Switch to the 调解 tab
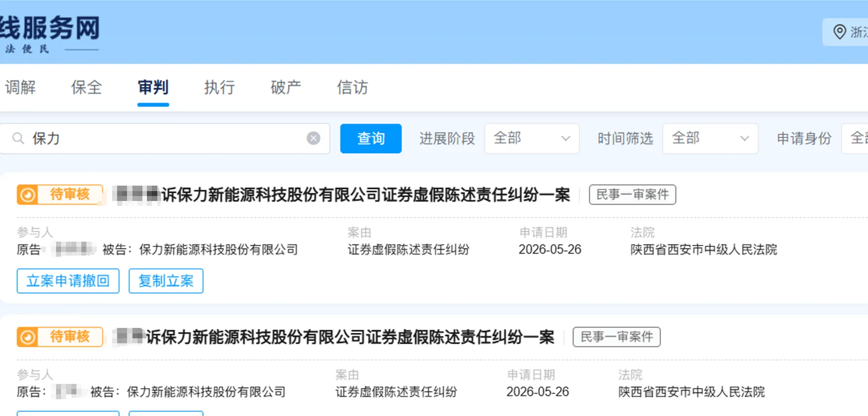Viewport: 868px width, 416px height. [20, 87]
